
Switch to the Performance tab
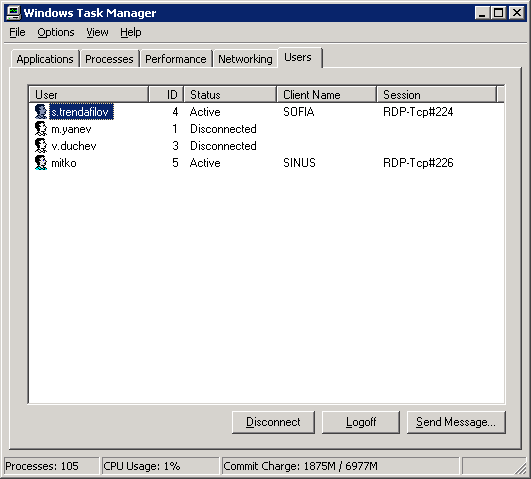click(176, 59)
